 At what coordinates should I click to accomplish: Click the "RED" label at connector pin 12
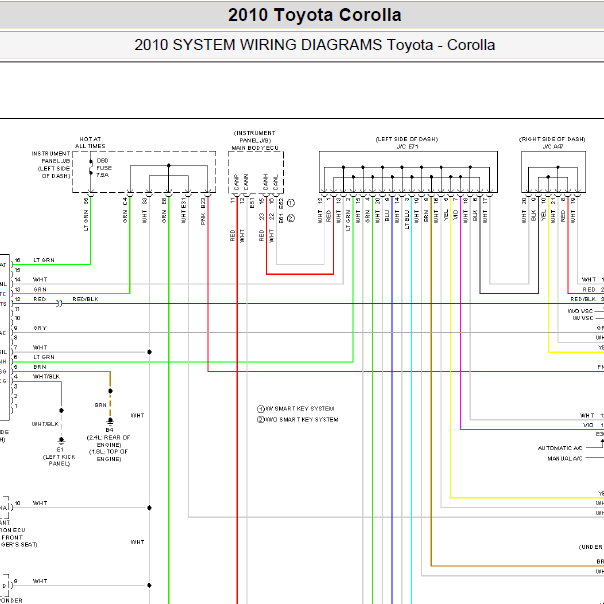click(40, 299)
